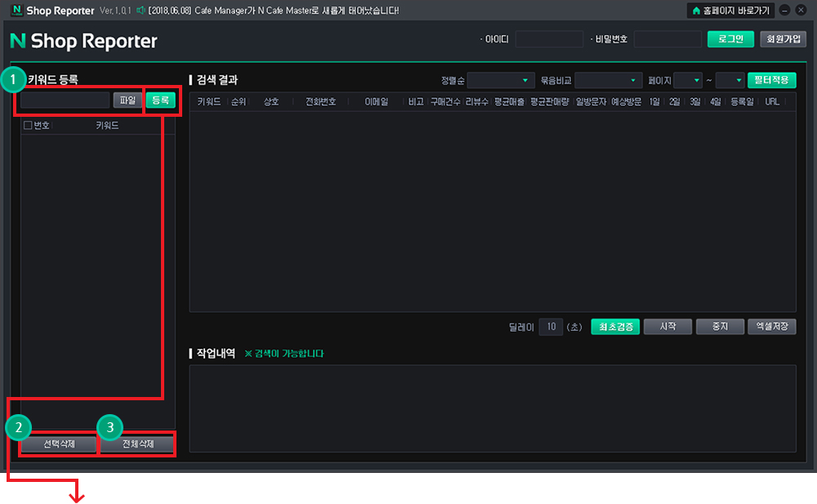
Task: Click the speaker announcement icon in title bar
Action: tap(141, 10)
